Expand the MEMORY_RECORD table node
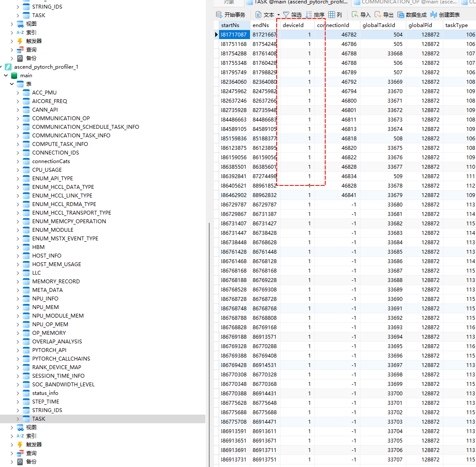This screenshot has height=467, width=476. tap(18, 282)
